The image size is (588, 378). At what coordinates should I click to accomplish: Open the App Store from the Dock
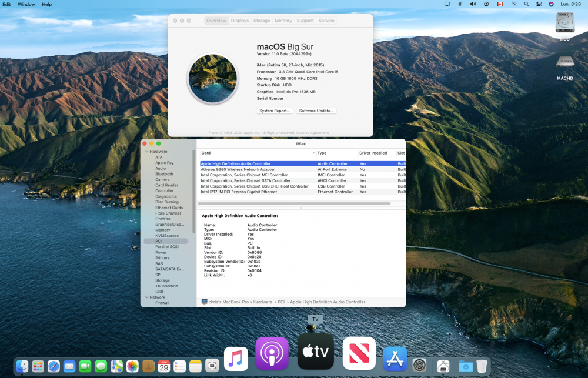coord(395,359)
